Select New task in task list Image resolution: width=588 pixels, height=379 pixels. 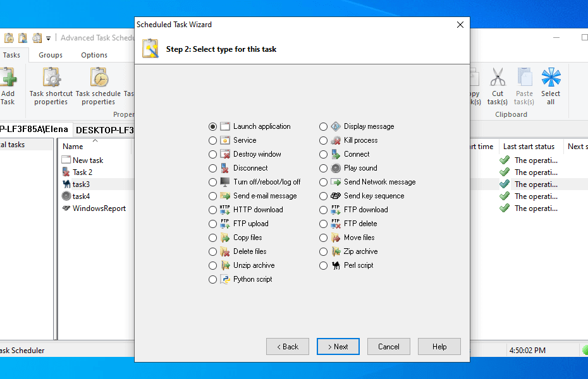pos(88,160)
